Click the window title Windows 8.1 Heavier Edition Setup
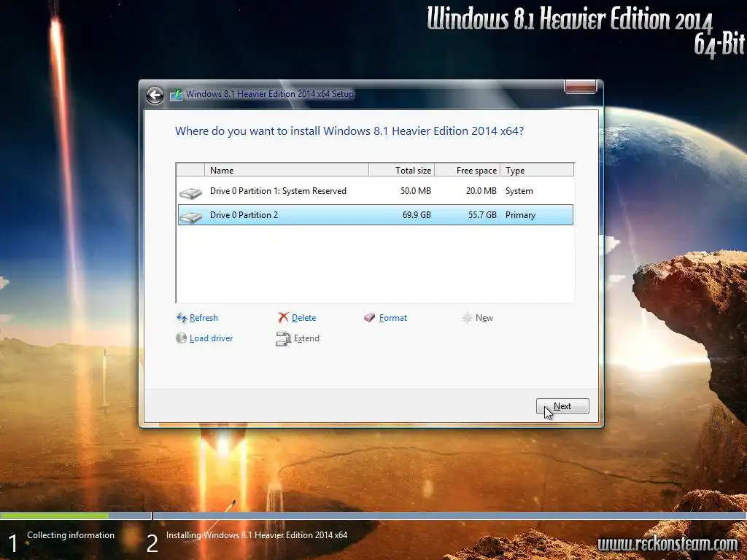Image resolution: width=747 pixels, height=560 pixels. pos(270,94)
